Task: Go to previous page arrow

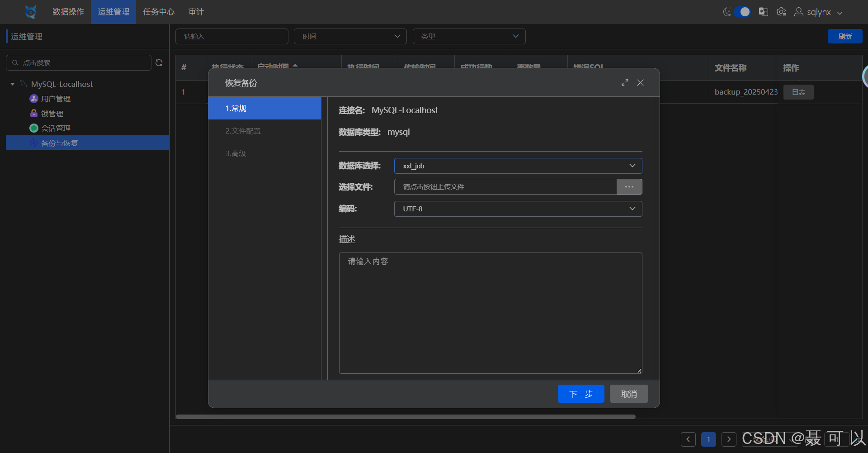Action: pyautogui.click(x=688, y=439)
